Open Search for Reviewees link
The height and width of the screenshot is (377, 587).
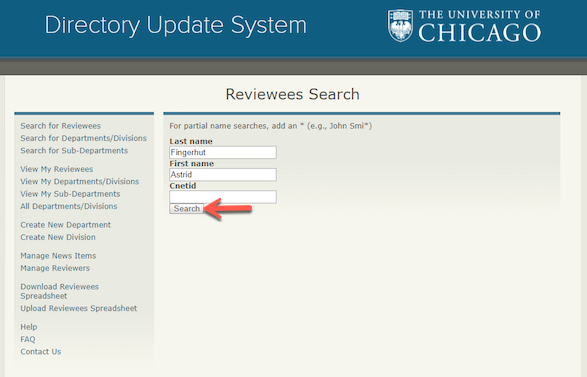tap(61, 126)
